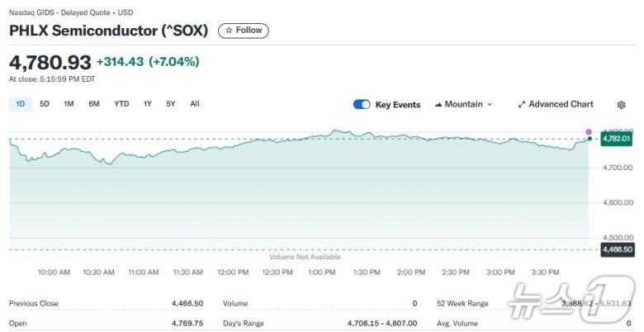Show All time range data
The width and height of the screenshot is (644, 332).
coord(195,104)
